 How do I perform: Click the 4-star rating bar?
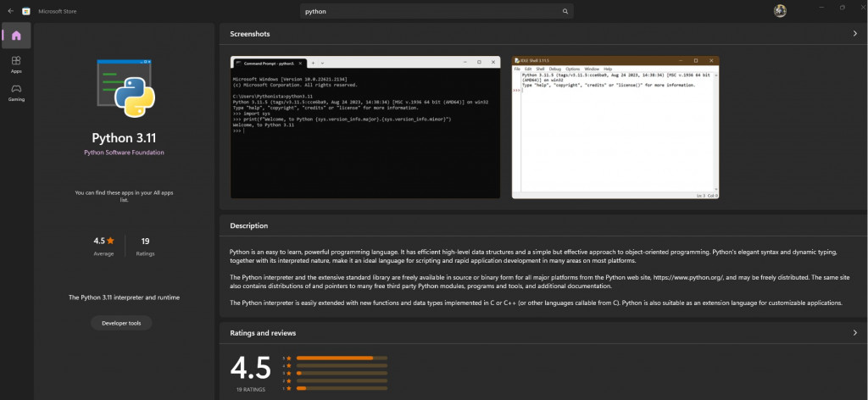coord(342,366)
